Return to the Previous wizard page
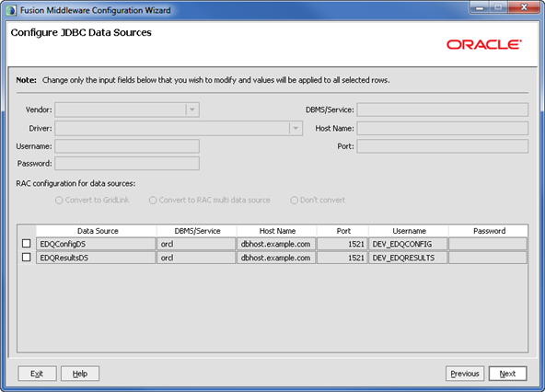The image size is (545, 392). coord(465,374)
